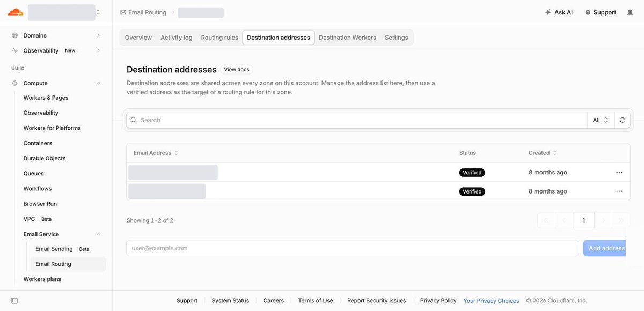Screen dimensions: 644x311
Task: Click the Cloudflare logo
Action: 16,12
